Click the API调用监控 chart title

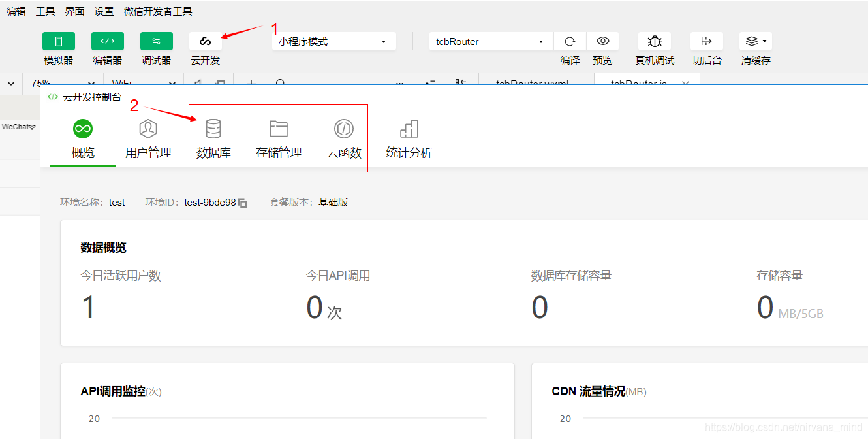113,391
